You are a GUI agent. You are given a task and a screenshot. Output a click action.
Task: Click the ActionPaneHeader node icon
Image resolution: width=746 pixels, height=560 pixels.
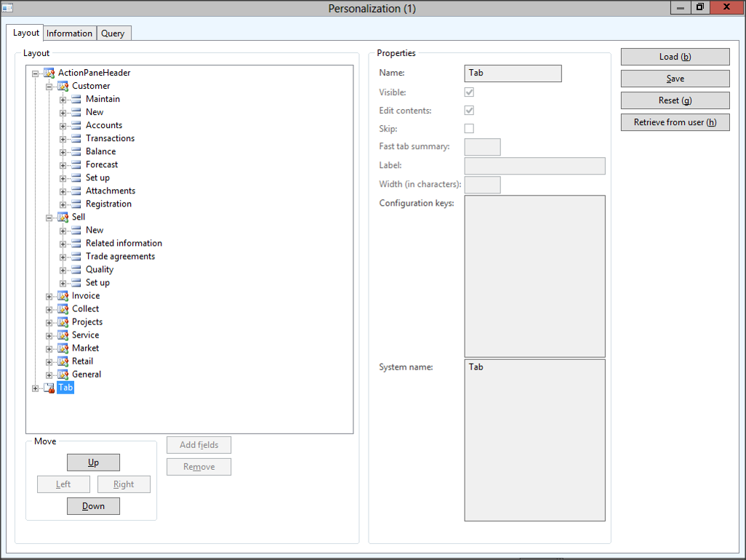click(x=49, y=73)
